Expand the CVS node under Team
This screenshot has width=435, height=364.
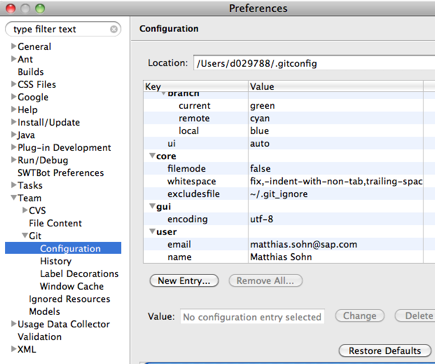click(x=25, y=210)
